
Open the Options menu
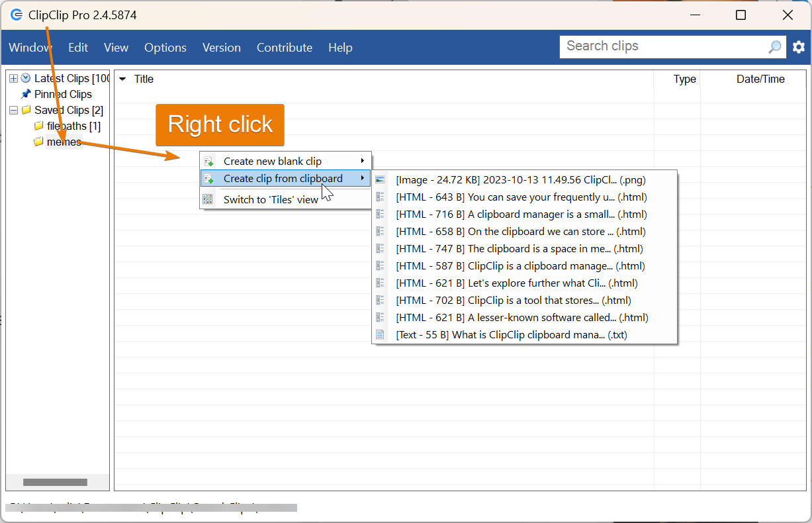[x=165, y=47]
